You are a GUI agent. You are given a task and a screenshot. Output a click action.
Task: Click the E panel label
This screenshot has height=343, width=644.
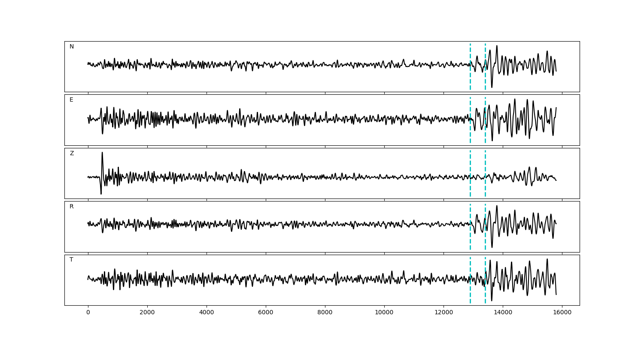(x=71, y=100)
